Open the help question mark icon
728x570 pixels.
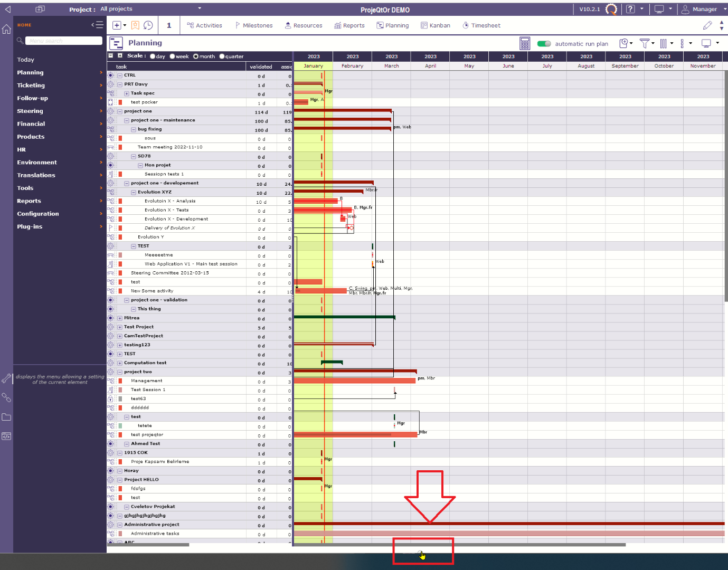pyautogui.click(x=630, y=9)
